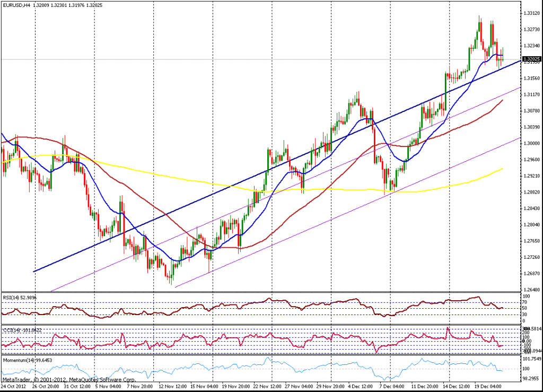Viewport: 543px width, 392px height.
Task: Select the current price label 1.32025
Action: tap(531, 59)
